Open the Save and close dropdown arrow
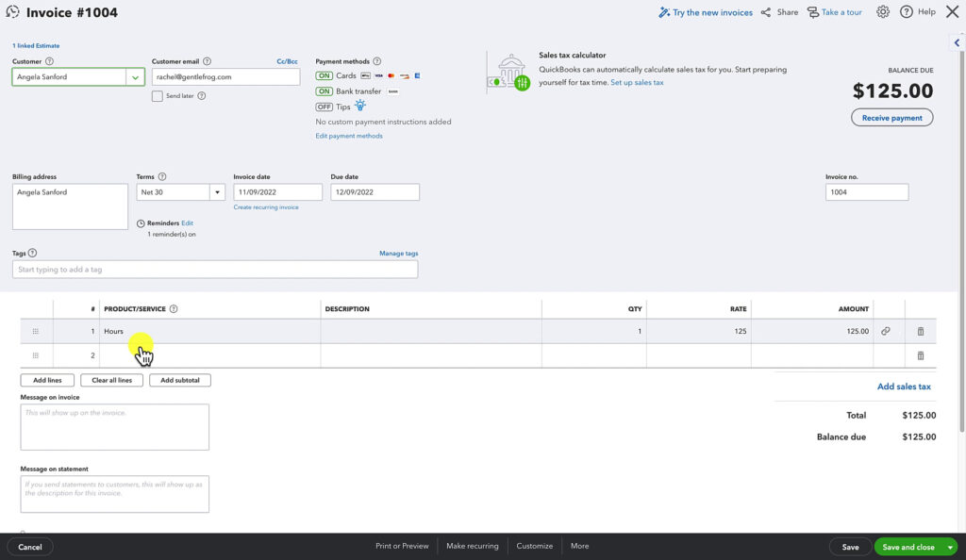The image size is (966, 560). click(949, 547)
